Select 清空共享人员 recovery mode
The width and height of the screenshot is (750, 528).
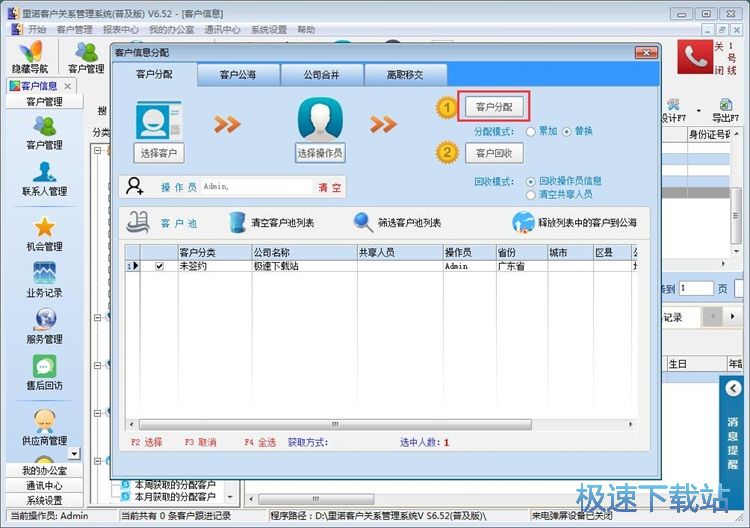pyautogui.click(x=530, y=195)
